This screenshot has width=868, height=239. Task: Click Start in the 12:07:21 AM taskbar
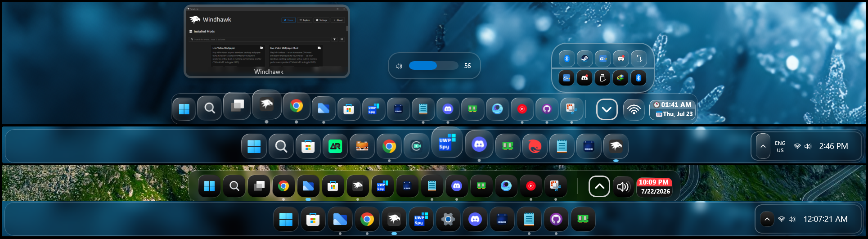pos(286,219)
